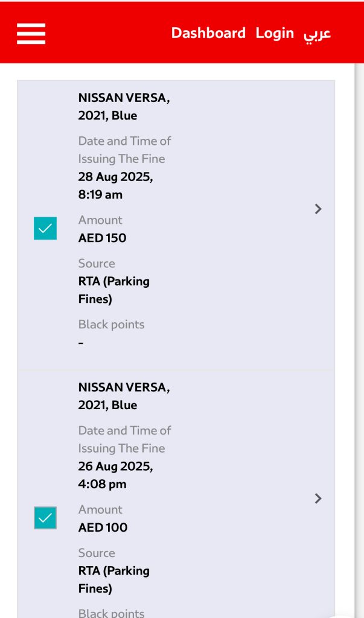Screen dimensions: 364x618
Task: Expand details arrow for 28 Aug fine
Action: 318,209
